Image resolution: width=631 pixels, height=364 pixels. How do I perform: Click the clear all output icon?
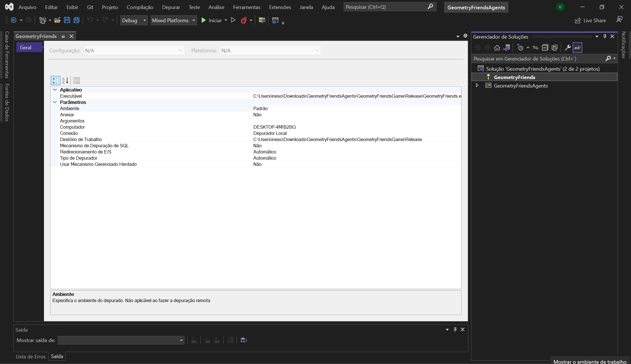point(230,340)
